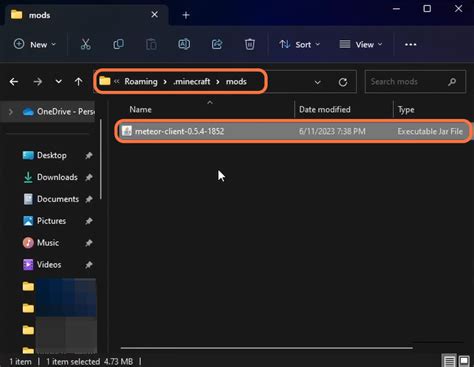Open a new tab with plus
The height and width of the screenshot is (367, 474).
(186, 15)
